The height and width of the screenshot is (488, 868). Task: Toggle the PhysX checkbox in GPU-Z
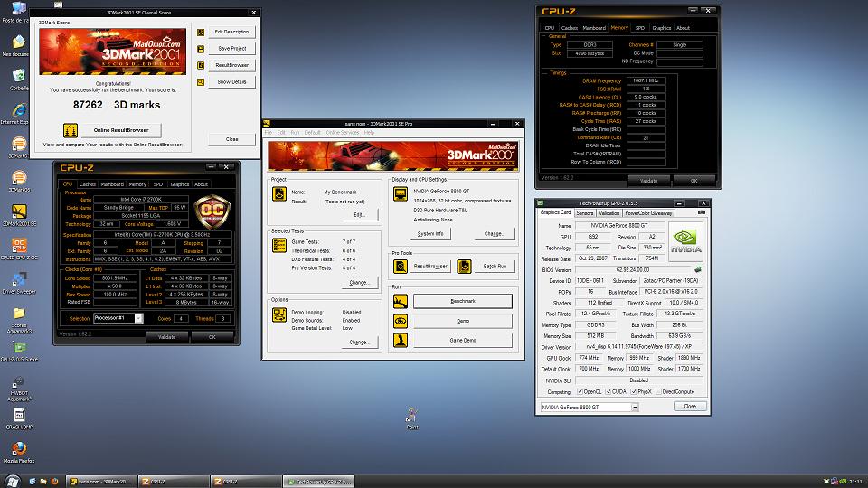coord(634,391)
